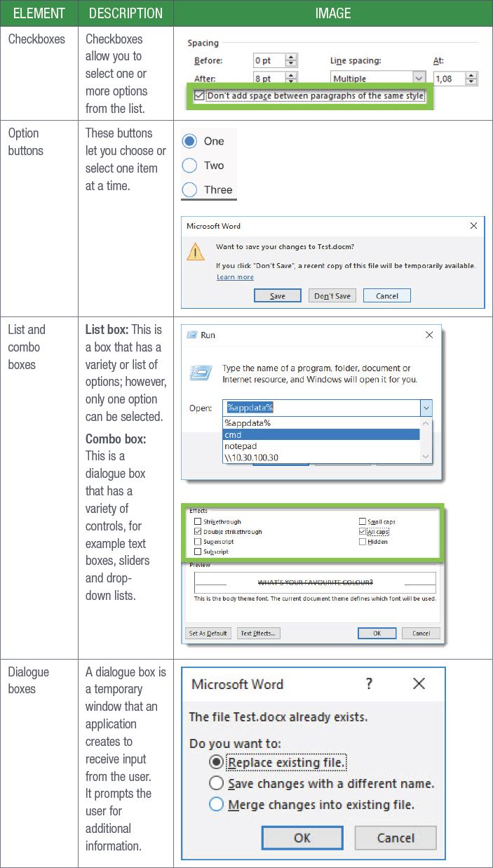Click the help question mark in Microsoft Word dialog
Viewport: 493px width, 868px height.
369,684
